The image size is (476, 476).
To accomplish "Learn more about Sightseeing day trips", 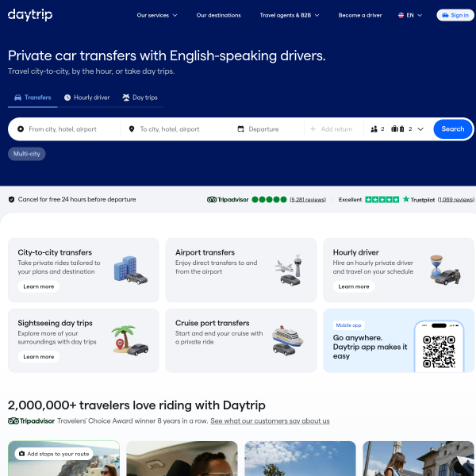I will click(x=39, y=357).
